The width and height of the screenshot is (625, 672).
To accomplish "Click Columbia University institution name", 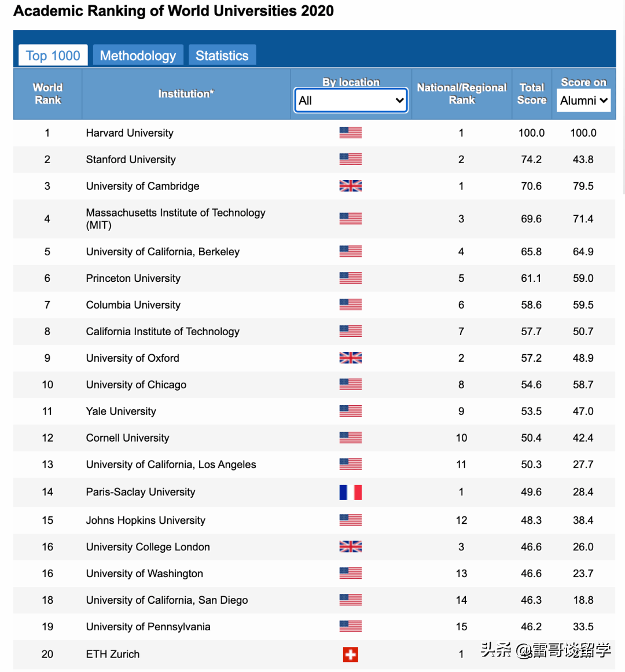I will point(133,304).
